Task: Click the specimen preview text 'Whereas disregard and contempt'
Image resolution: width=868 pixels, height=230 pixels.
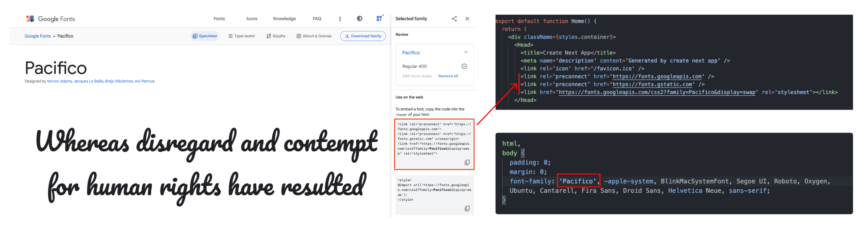Action: 207,143
